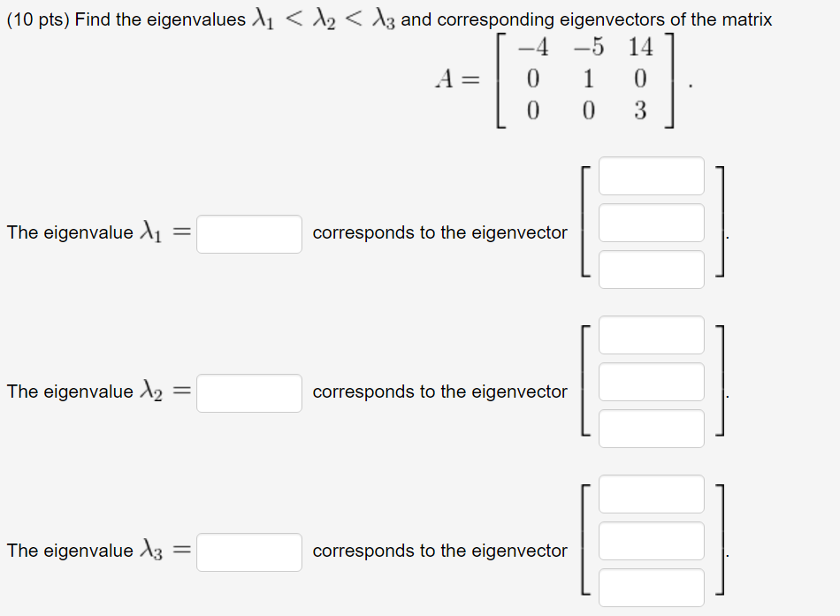Click the top entry of the λ1 eigenvector
Screen dimensions: 840x616
click(x=651, y=176)
